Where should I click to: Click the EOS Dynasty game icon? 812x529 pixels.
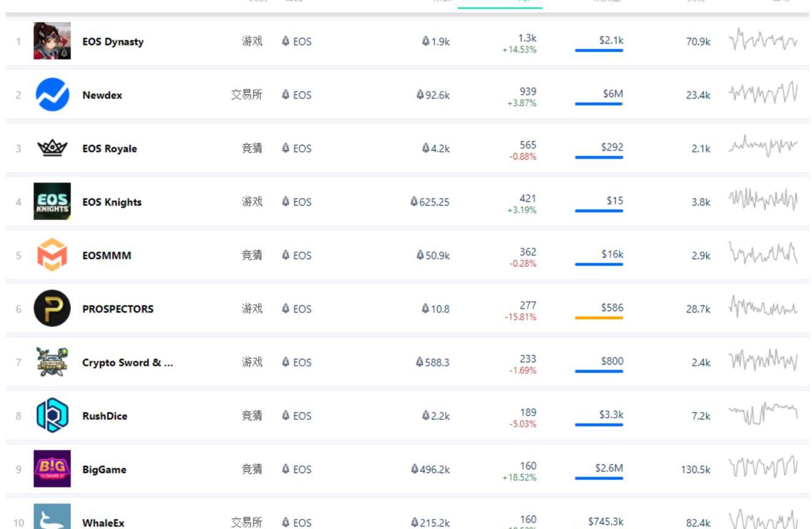[x=52, y=41]
